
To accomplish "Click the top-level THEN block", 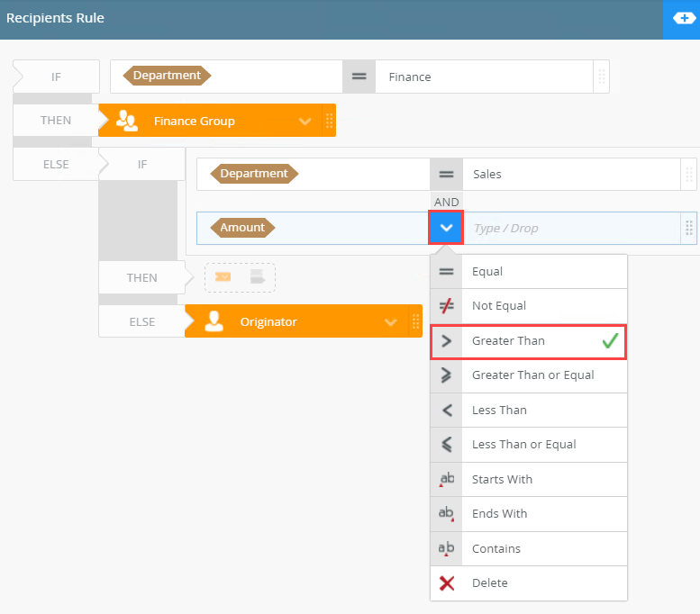I will coord(56,121).
